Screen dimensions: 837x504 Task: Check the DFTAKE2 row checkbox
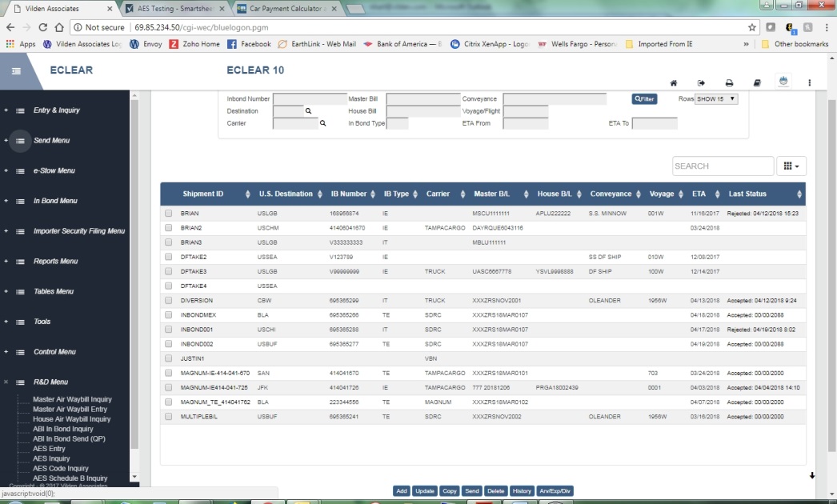click(169, 257)
